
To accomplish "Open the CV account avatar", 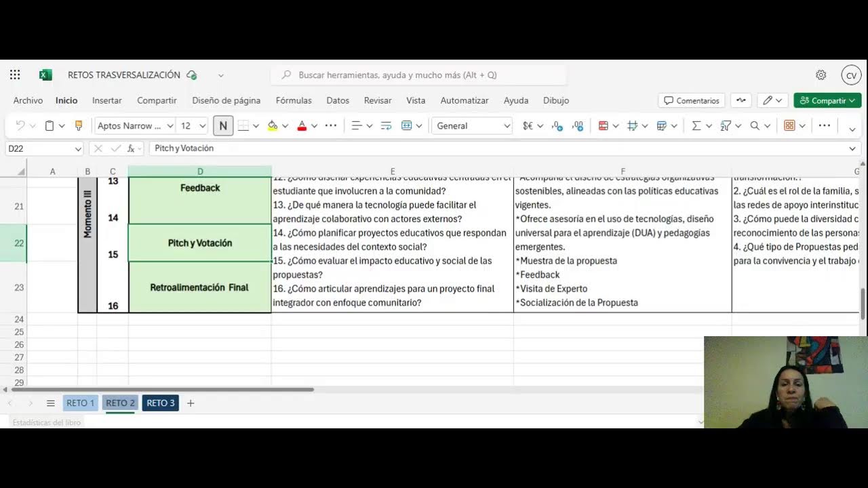I will pos(851,75).
